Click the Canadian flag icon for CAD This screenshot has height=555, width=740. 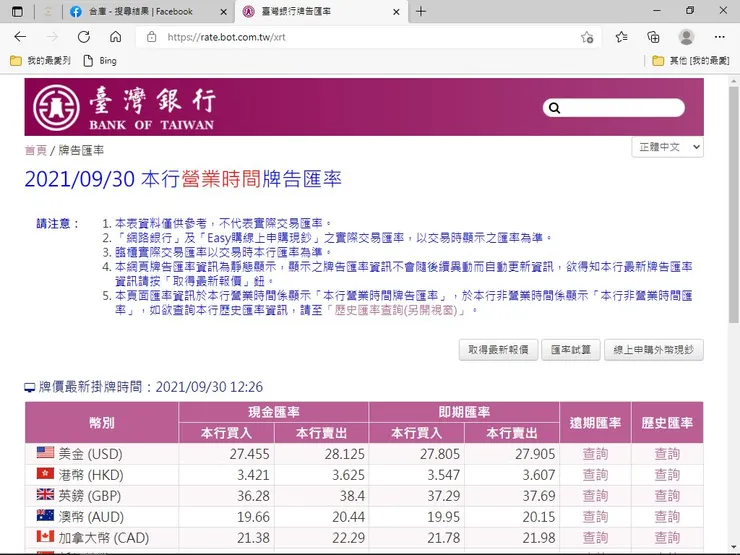point(45,536)
